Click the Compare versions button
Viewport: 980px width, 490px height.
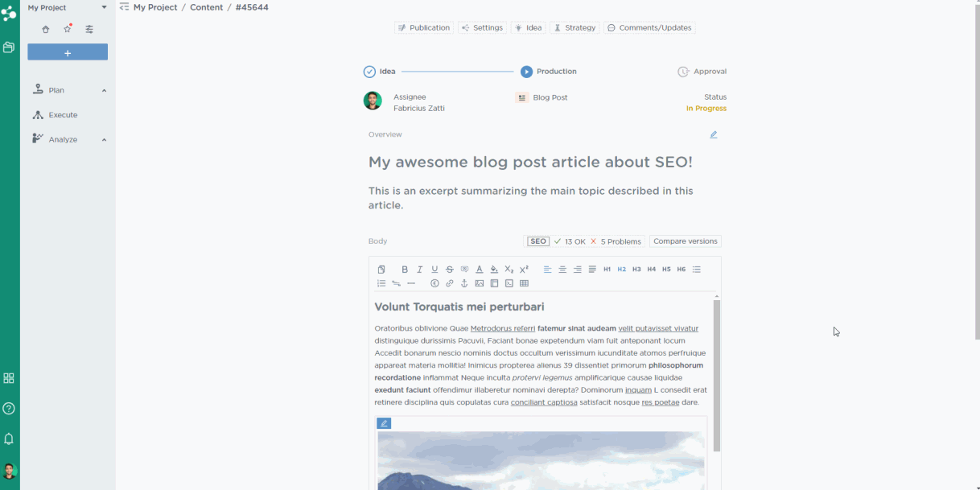click(x=686, y=241)
